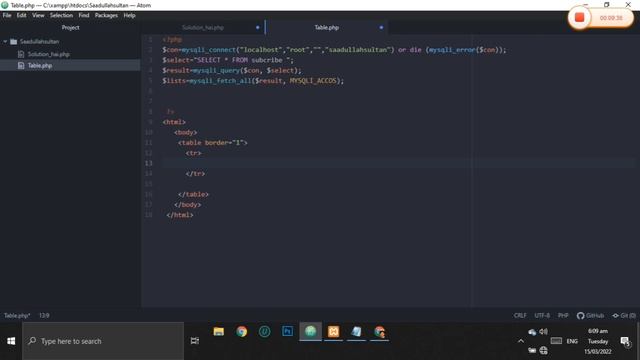Open the File menu

click(7, 15)
